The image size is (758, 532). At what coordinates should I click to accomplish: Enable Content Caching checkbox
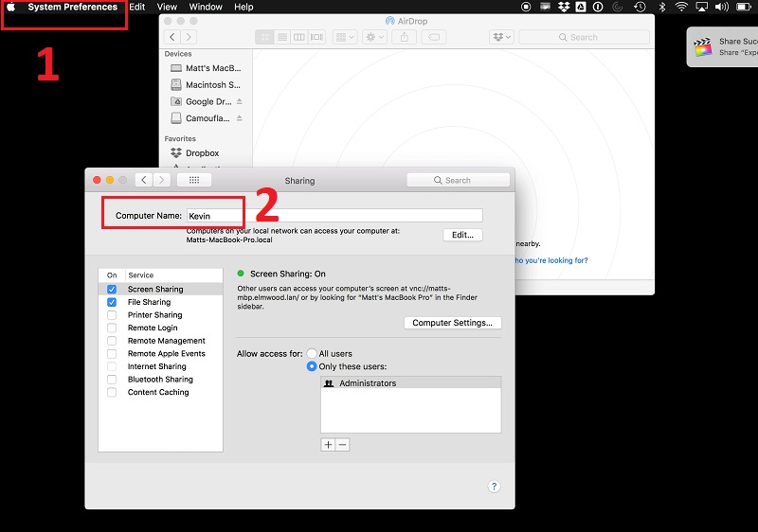coord(112,392)
